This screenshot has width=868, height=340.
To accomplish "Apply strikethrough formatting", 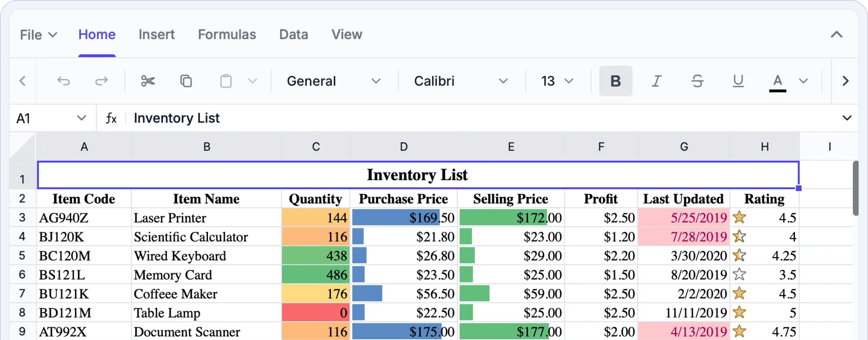I will [x=697, y=81].
